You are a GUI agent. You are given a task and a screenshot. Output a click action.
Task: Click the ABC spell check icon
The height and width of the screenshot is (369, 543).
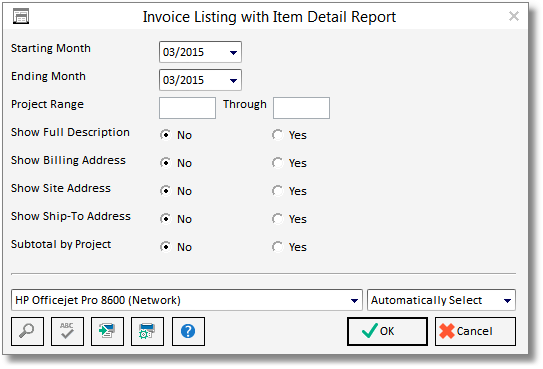(x=67, y=331)
